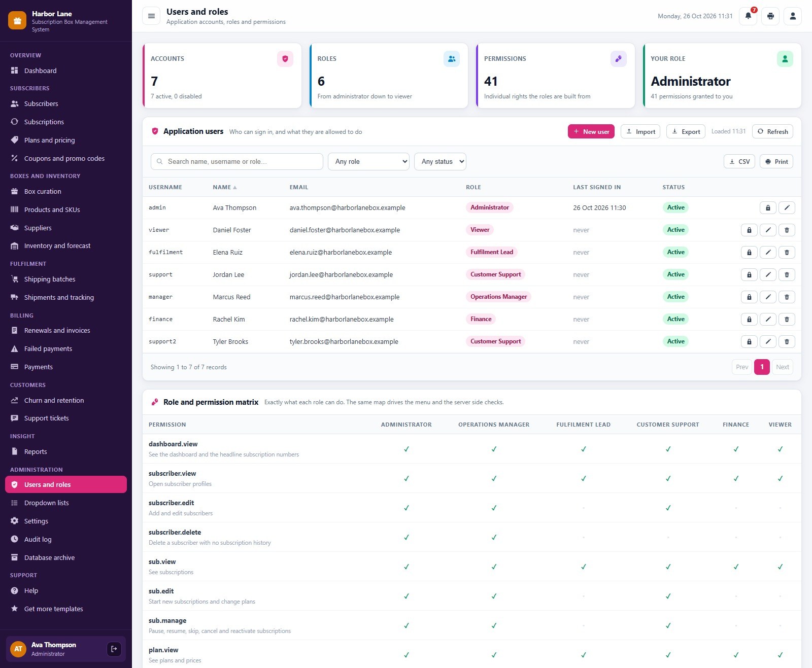Open the user profile icon in the header
812x668 pixels.
pos(793,16)
